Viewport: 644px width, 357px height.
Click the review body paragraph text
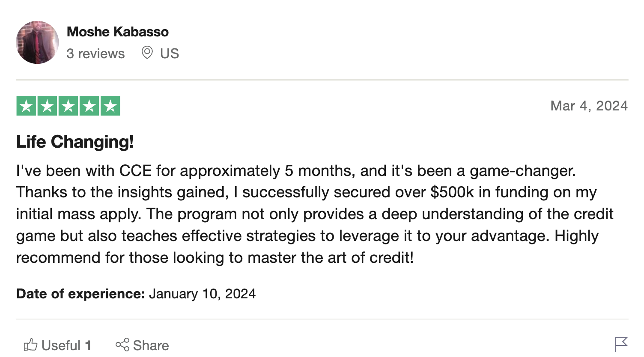[x=300, y=214]
